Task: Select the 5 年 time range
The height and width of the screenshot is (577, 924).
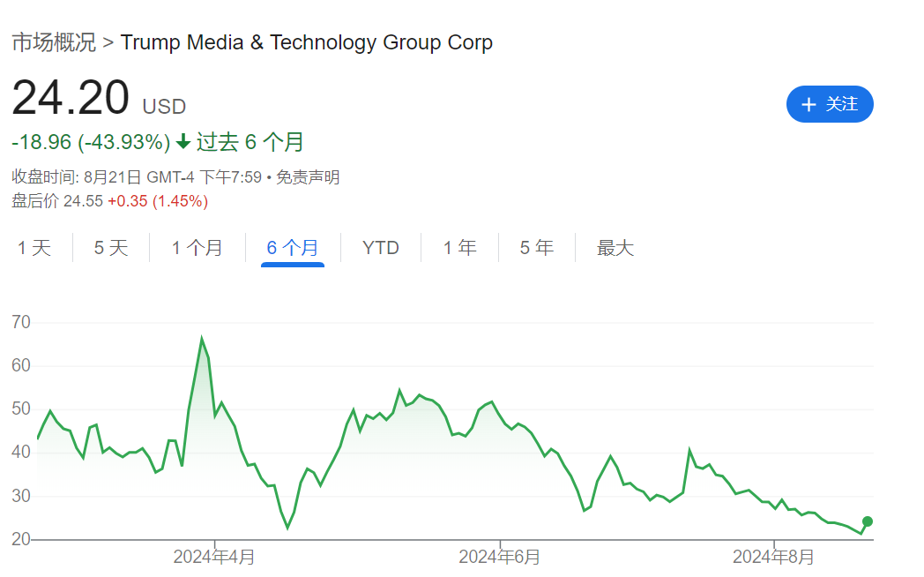Action: (x=536, y=248)
